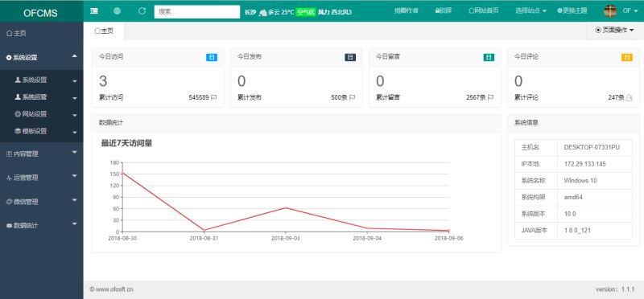Click the orange 日 badge on 今日评论
Viewport: 644px width, 299px height.
pyautogui.click(x=627, y=57)
